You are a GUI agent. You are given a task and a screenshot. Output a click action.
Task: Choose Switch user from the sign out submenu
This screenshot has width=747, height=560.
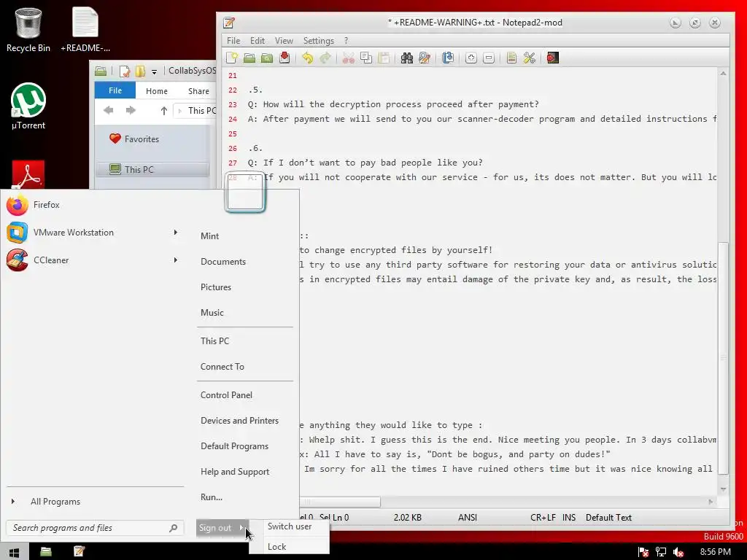pos(289,526)
